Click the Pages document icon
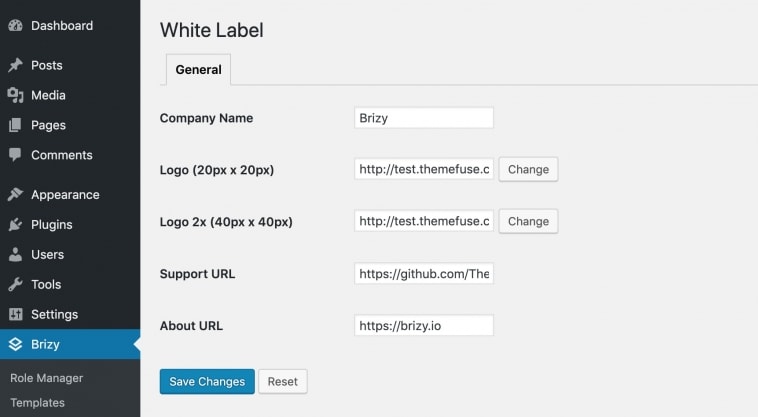 [15, 125]
